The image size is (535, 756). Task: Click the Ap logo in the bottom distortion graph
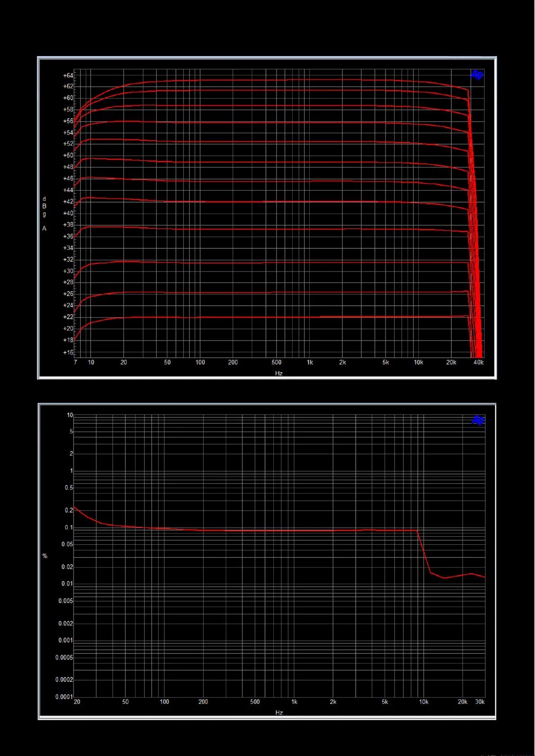click(478, 420)
